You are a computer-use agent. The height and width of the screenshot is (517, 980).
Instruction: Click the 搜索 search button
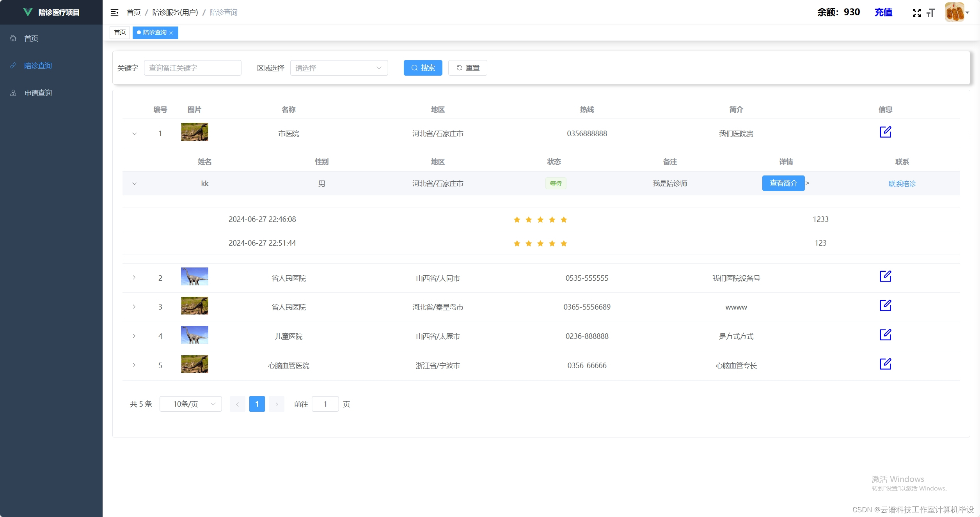pyautogui.click(x=423, y=68)
